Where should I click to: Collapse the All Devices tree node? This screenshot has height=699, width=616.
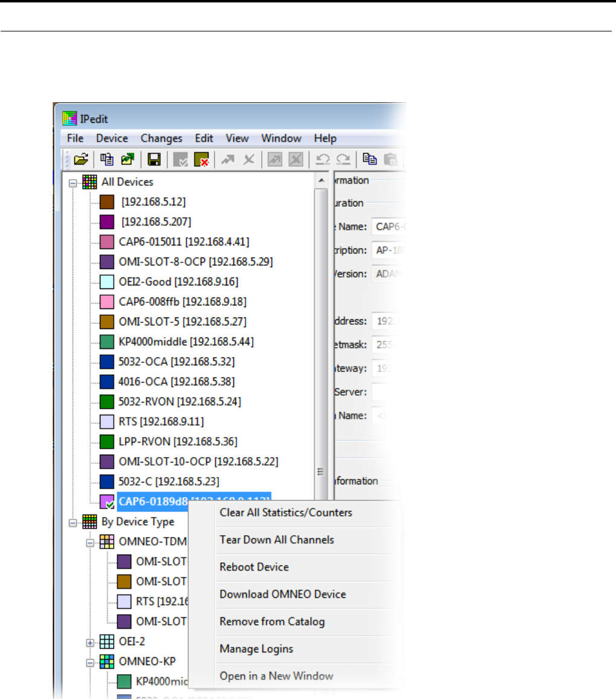pos(73,183)
